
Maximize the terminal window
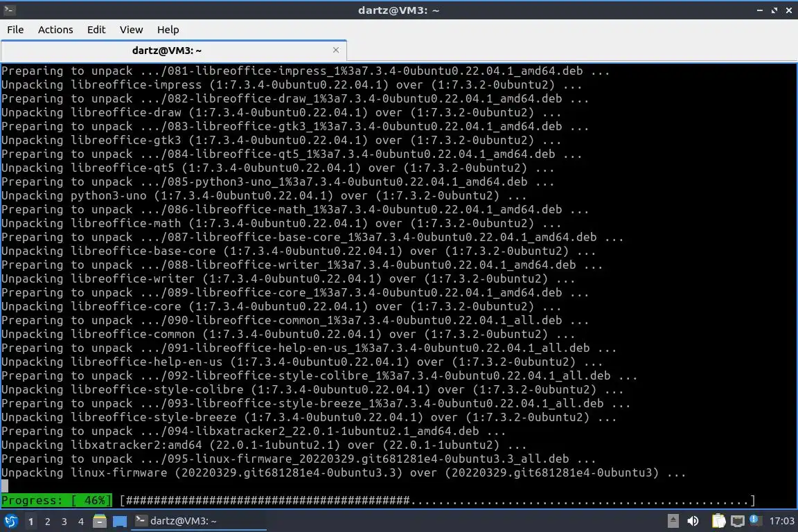point(774,10)
